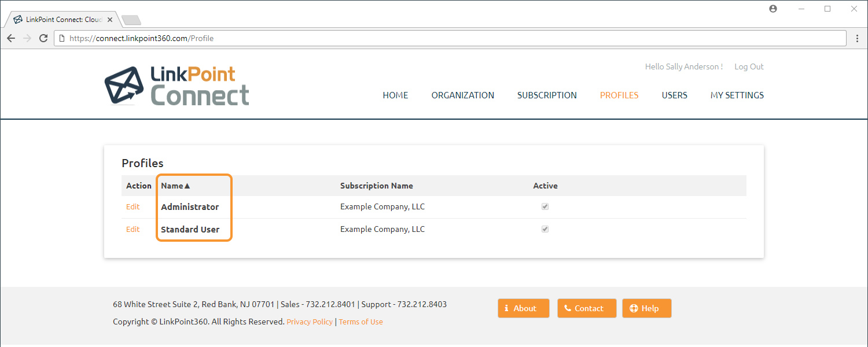Click the About button
This screenshot has height=347, width=868.
click(523, 308)
